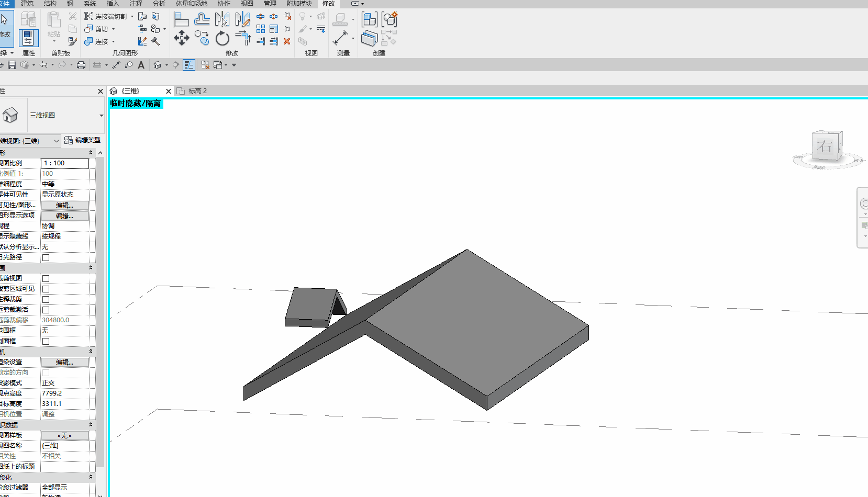868x497 pixels.
Task: Select the Split Element tool
Action: click(x=261, y=16)
